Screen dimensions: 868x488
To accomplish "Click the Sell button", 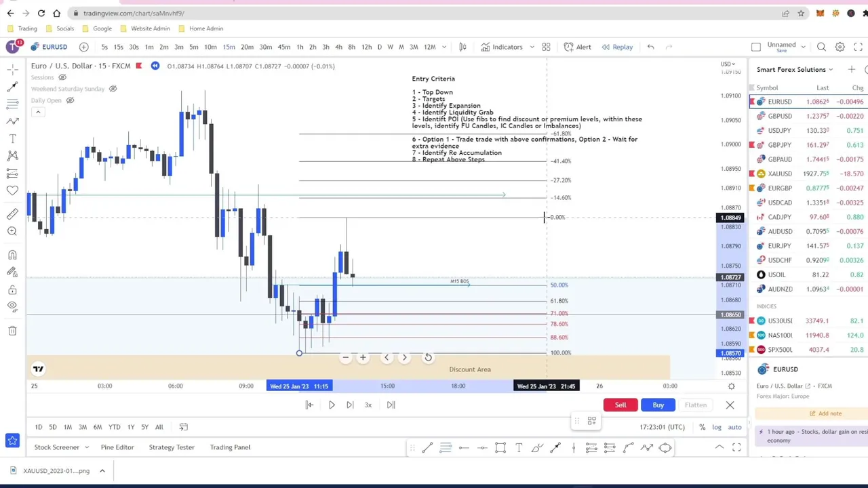I will [x=620, y=405].
